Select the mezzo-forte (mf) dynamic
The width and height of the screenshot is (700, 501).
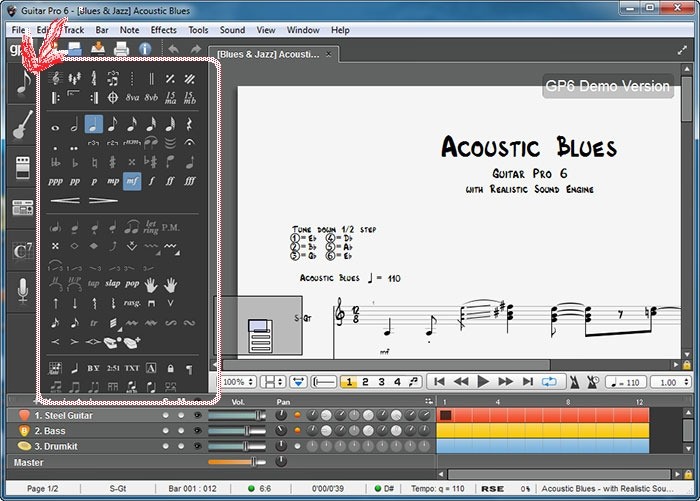pos(132,181)
